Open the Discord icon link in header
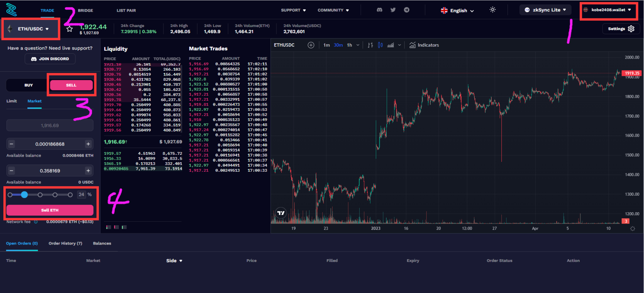Screen dimensions: 644x293 click(380, 10)
